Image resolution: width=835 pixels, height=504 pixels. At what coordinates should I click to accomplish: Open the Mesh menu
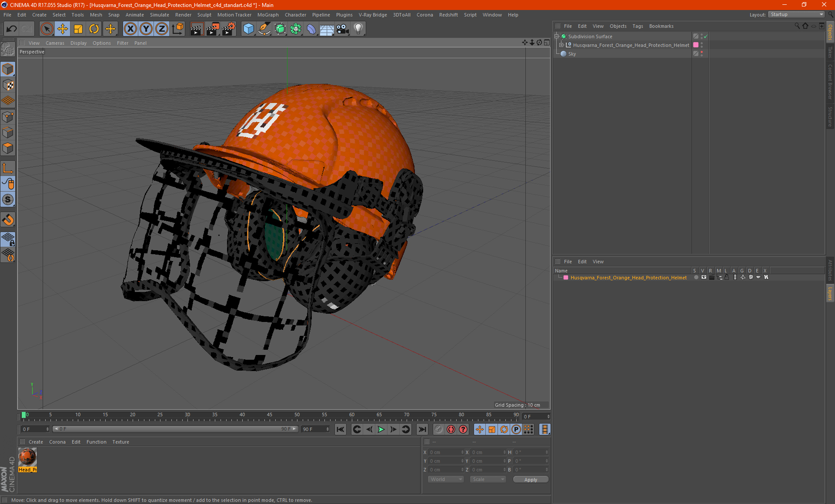(x=96, y=15)
